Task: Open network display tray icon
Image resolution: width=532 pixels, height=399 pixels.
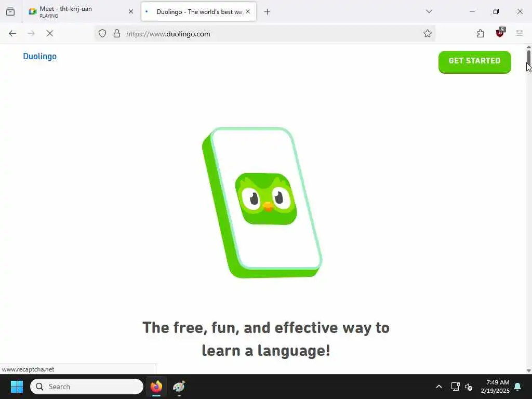Action: (x=455, y=387)
